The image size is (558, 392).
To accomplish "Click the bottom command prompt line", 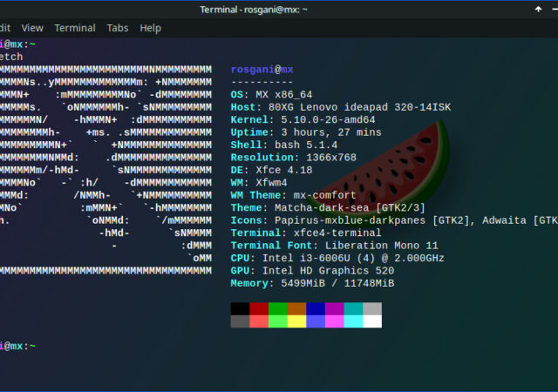I will coord(17,347).
